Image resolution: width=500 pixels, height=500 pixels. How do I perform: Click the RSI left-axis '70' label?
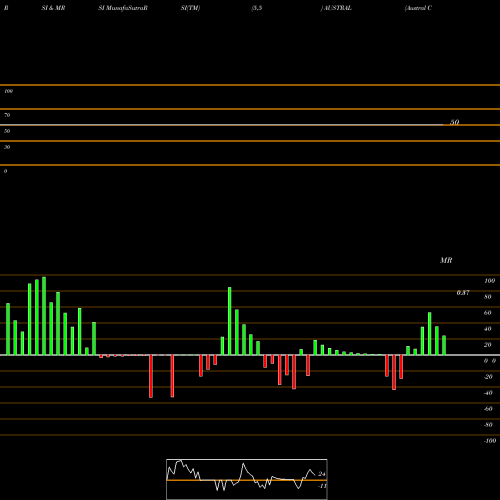[7, 115]
